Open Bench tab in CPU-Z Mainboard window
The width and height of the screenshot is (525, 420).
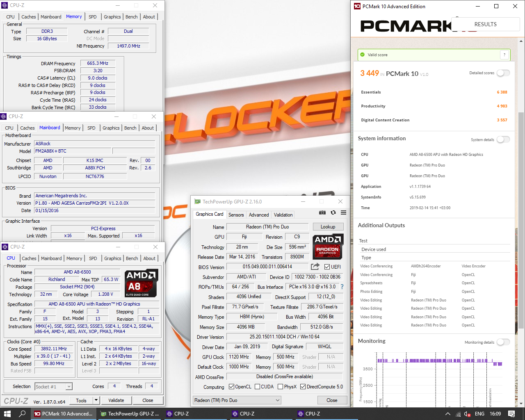point(130,128)
